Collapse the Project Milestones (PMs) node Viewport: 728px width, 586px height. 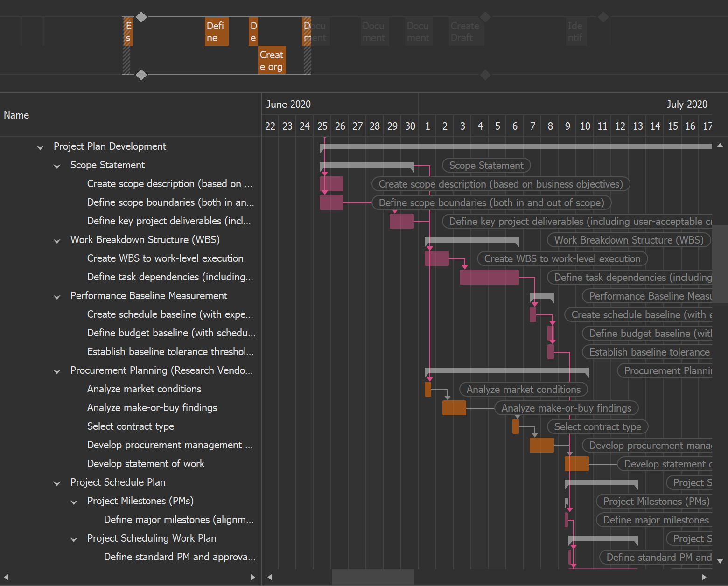[74, 502]
